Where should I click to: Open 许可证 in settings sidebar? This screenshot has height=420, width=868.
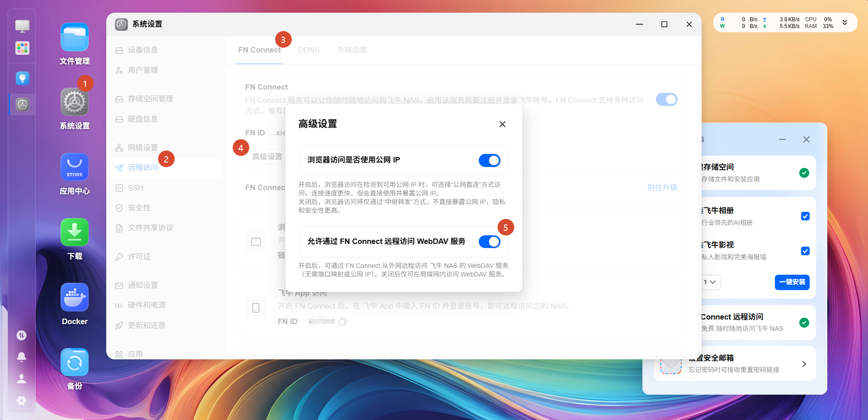pyautogui.click(x=165, y=257)
